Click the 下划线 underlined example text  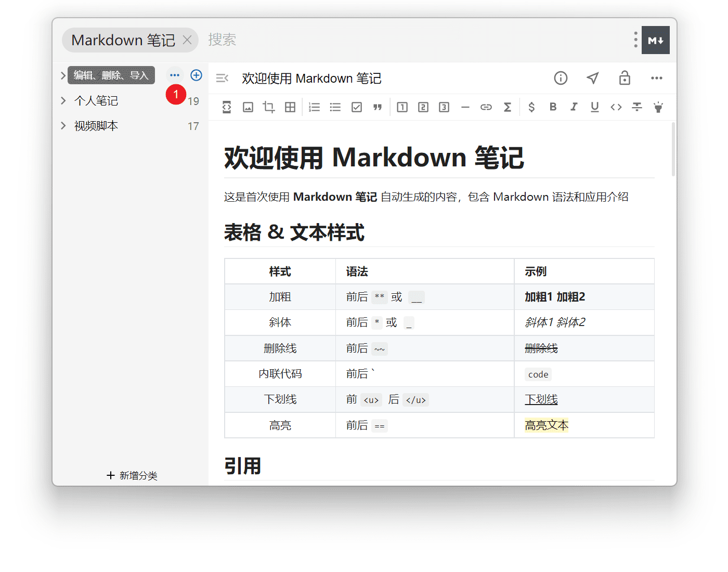(541, 399)
